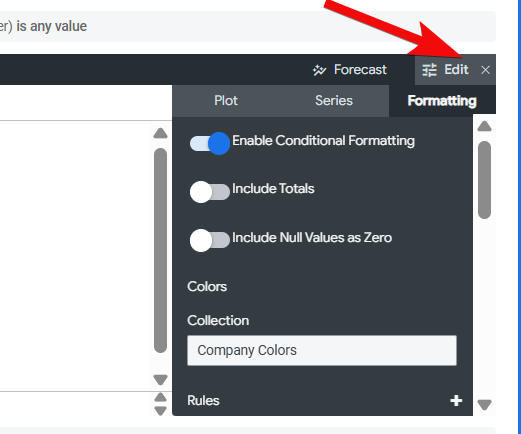Viewport: 521px width, 434px height.
Task: Switch to the Plot tab
Action: click(226, 101)
